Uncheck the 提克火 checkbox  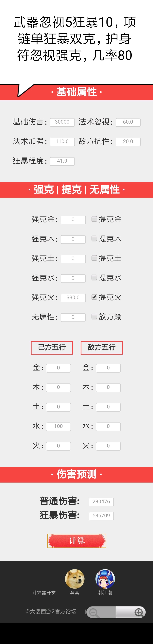coord(94,297)
